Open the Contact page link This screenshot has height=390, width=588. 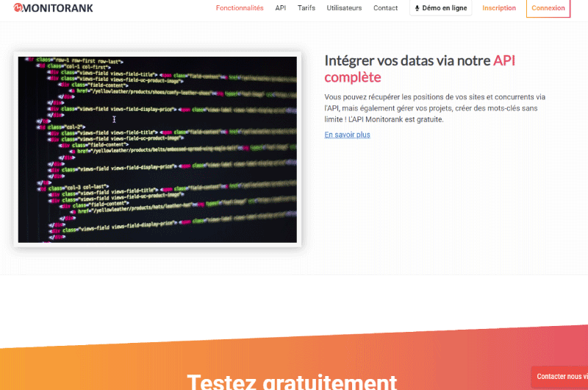tap(385, 8)
